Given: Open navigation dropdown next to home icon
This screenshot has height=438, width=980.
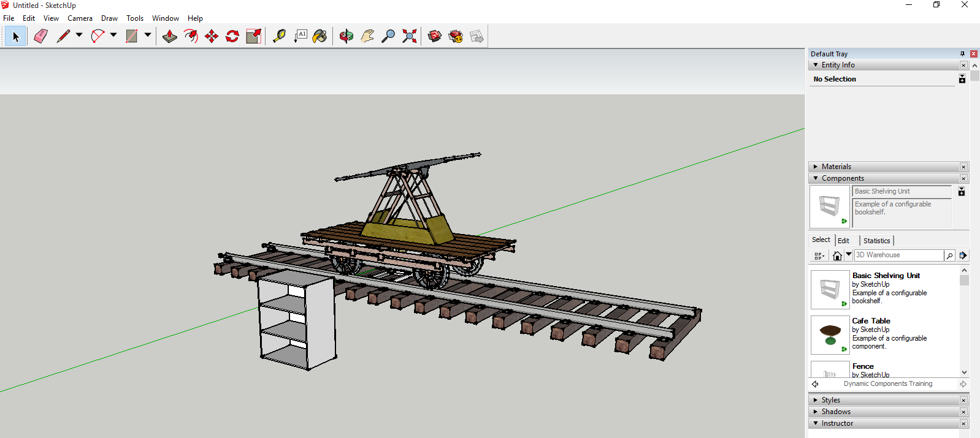Looking at the screenshot, I should pos(849,255).
